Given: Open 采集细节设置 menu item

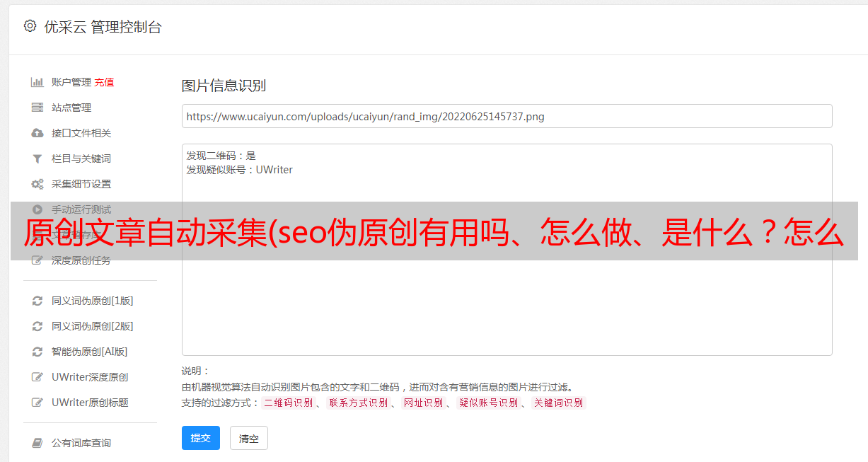Looking at the screenshot, I should click(x=81, y=184).
